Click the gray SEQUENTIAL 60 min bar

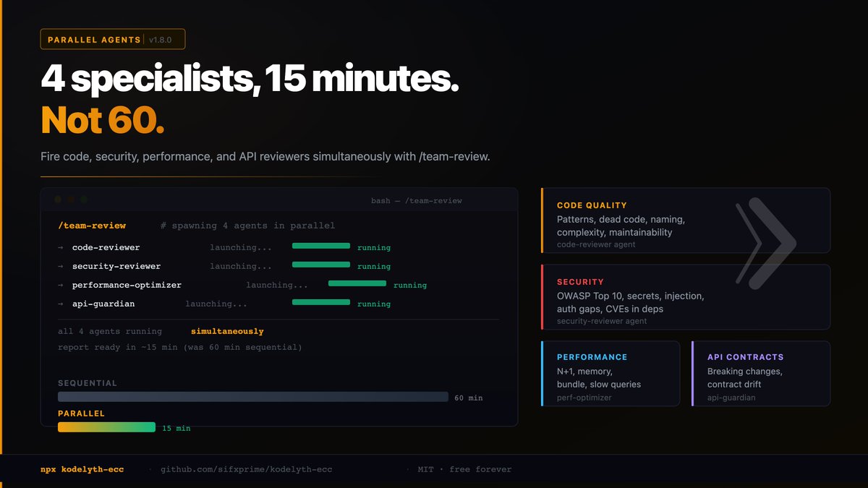[x=253, y=397]
